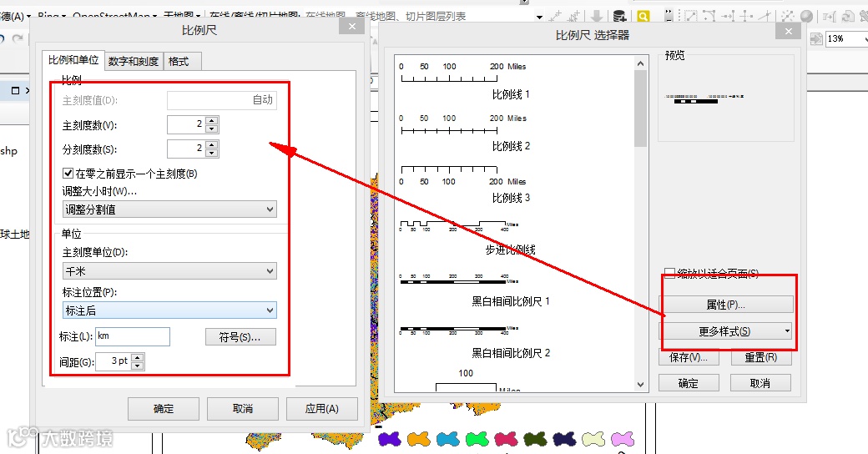Click the 重置(R) button
Viewport: 868px width, 454px height.
(x=760, y=358)
